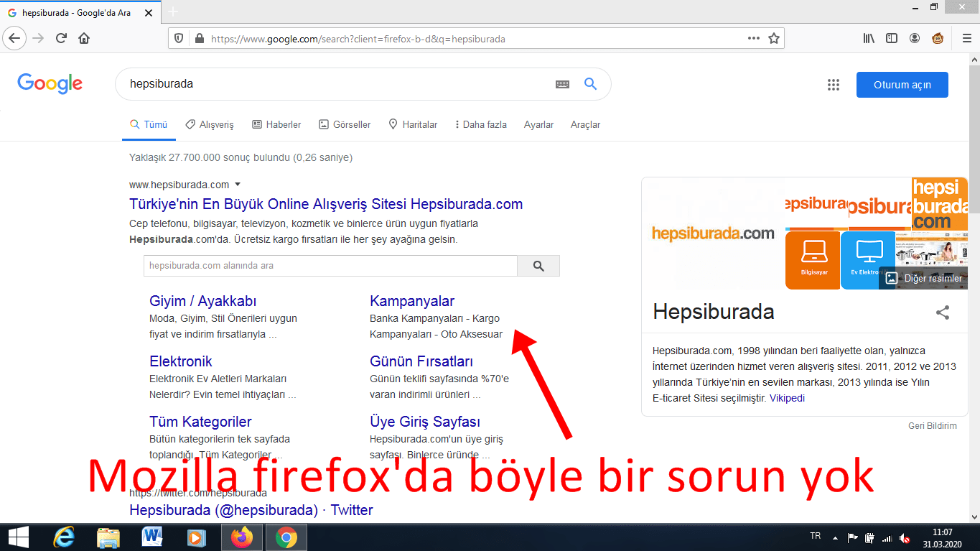Viewport: 980px width, 551px height.
Task: Switch to Google Chrome on taskbar
Action: [286, 537]
